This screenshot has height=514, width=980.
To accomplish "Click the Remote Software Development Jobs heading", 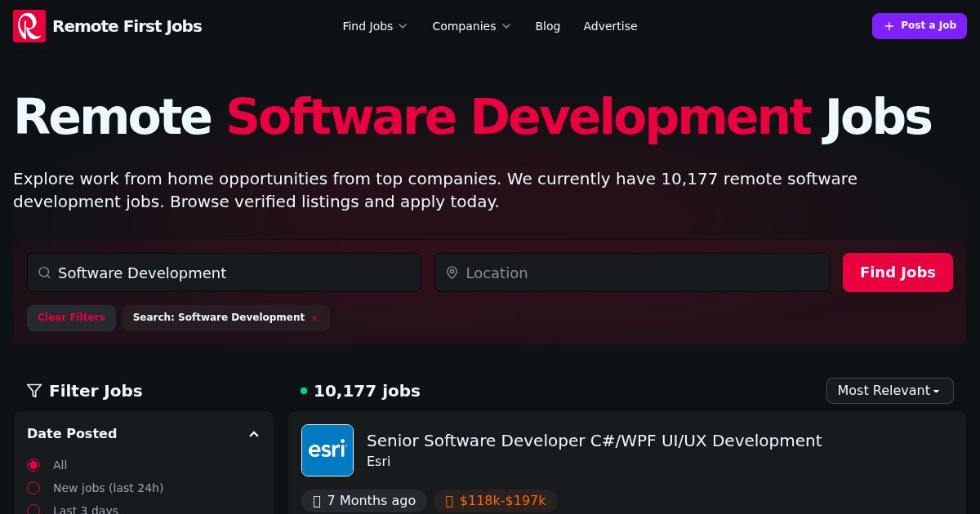I will tap(472, 117).
